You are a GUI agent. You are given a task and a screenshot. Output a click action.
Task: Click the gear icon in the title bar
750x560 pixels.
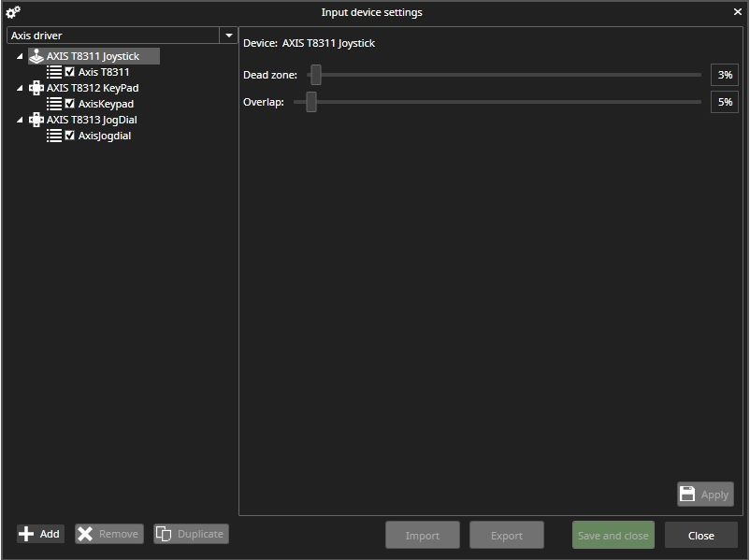[13, 12]
